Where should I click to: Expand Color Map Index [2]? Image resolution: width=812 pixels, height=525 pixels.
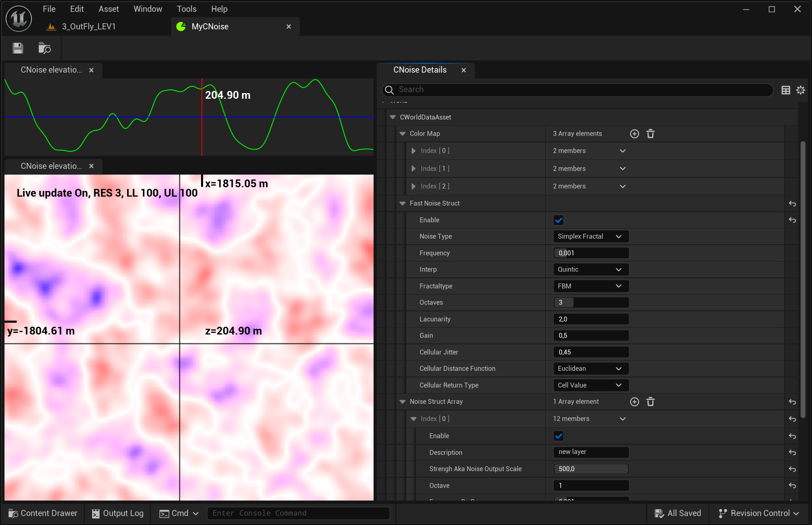pos(414,186)
